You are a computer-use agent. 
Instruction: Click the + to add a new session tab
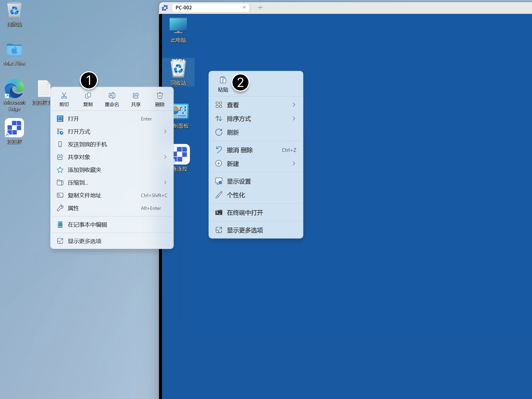point(260,7)
